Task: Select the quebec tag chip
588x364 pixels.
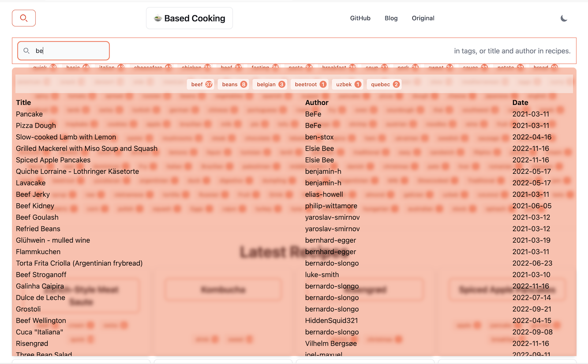Action: click(384, 84)
